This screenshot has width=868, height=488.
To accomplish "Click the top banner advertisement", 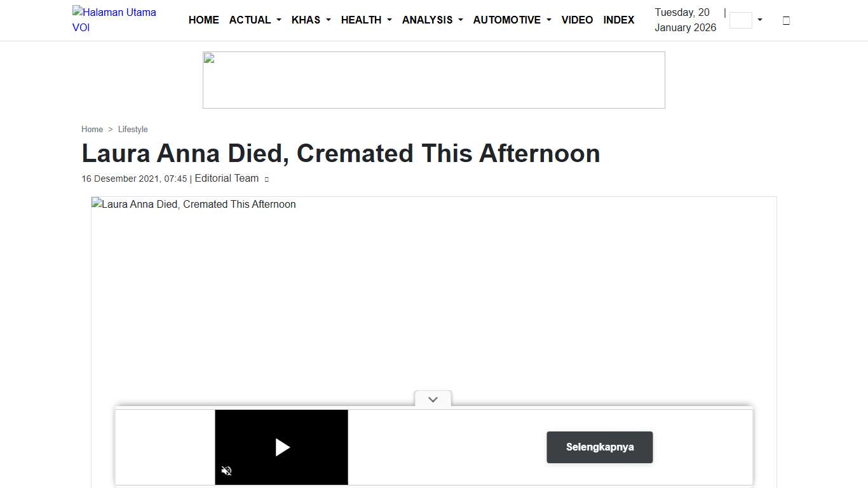I will point(433,79).
